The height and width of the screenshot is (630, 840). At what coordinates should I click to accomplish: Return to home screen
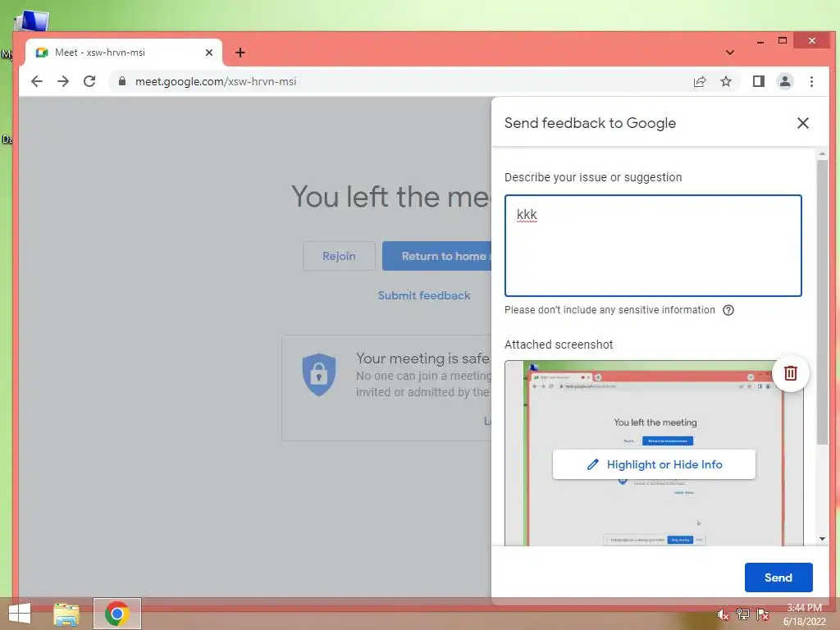[x=437, y=256]
